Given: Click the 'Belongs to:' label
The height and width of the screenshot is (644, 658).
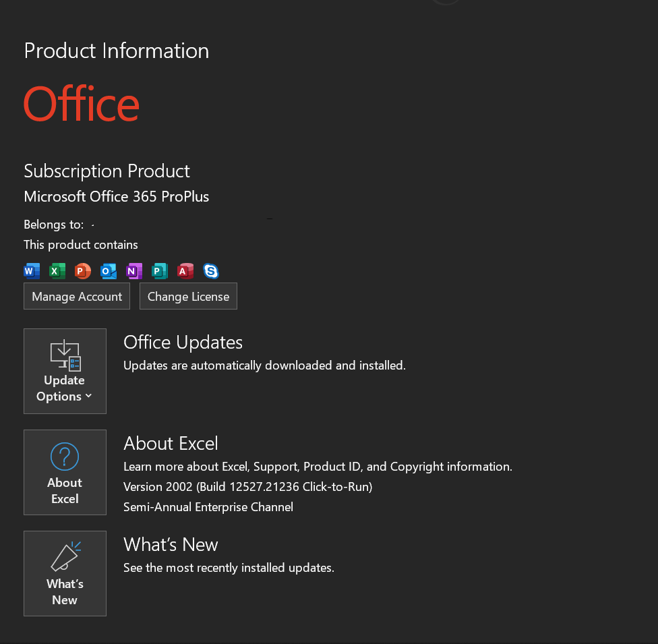Looking at the screenshot, I should (54, 225).
